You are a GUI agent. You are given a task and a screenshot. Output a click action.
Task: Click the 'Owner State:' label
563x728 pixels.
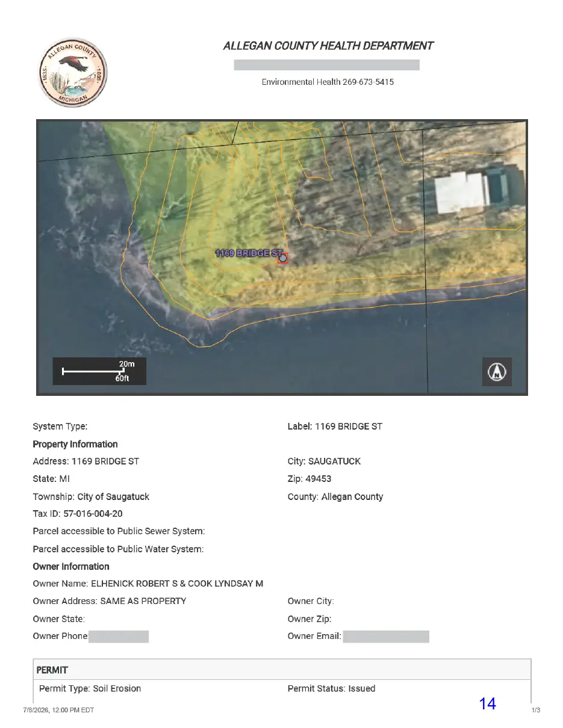pos(59,618)
